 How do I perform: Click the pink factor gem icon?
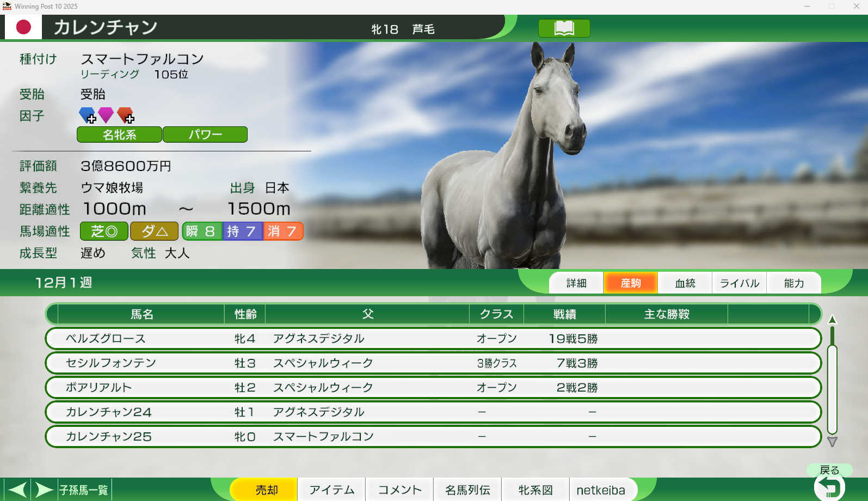tap(106, 115)
